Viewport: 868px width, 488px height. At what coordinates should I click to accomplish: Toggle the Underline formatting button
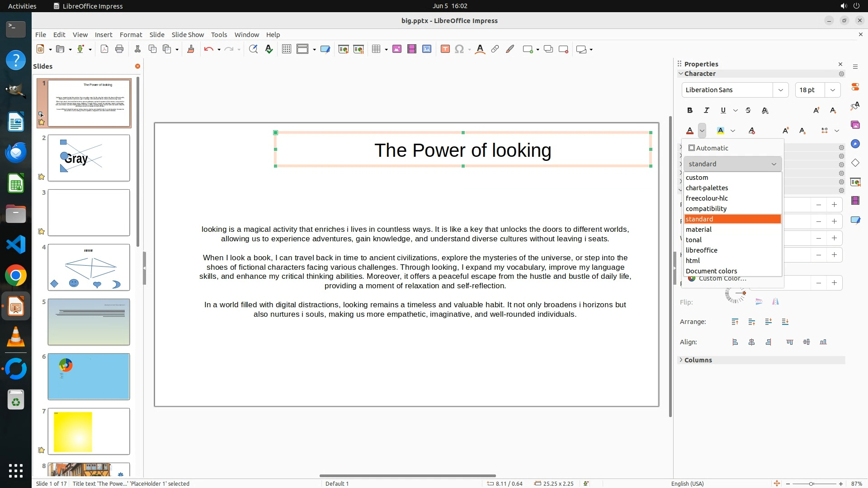click(x=723, y=110)
